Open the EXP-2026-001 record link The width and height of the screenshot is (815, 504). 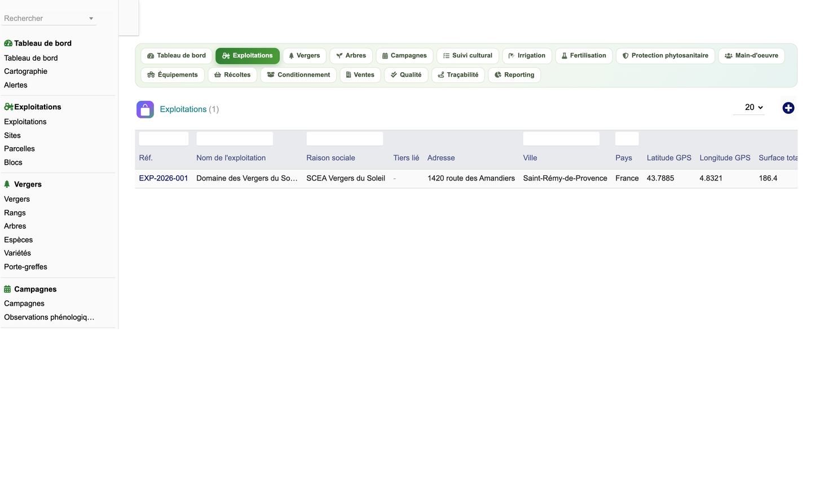[x=164, y=178]
